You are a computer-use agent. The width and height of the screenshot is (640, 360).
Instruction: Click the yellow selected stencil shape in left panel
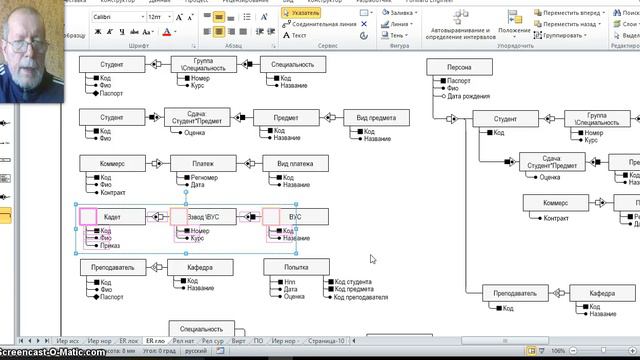pyautogui.click(x=5, y=216)
